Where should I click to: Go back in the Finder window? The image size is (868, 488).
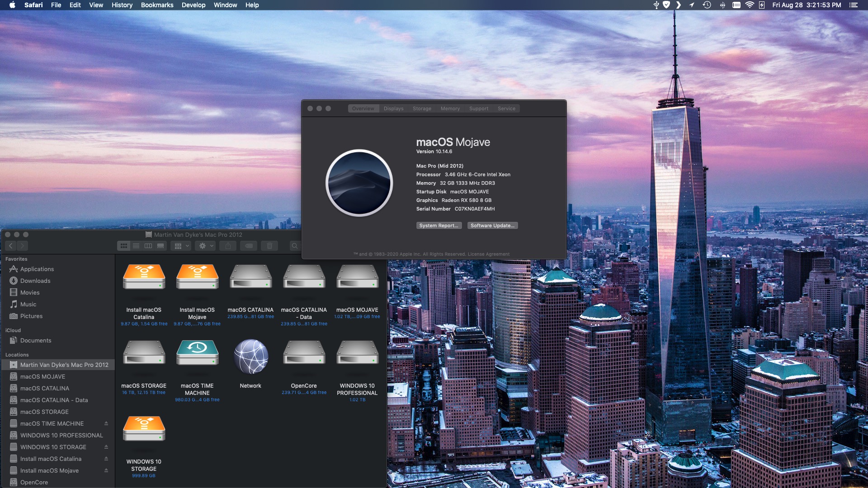point(11,246)
